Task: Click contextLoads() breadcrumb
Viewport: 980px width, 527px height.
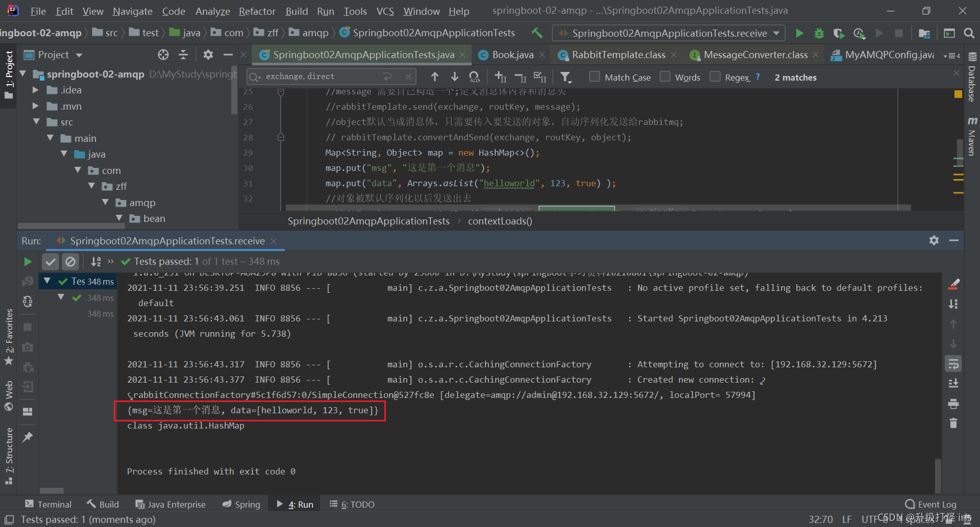Action: coord(500,221)
